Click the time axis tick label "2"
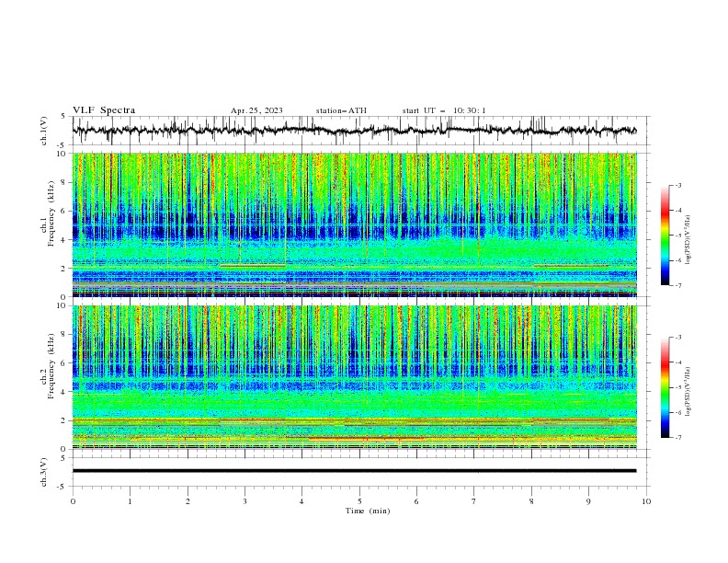 (188, 501)
